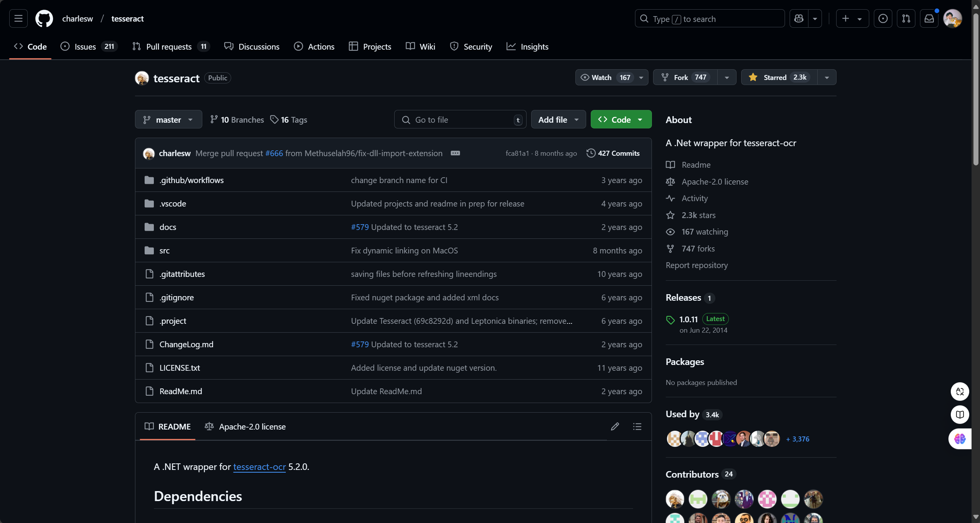This screenshot has height=523, width=980.
Task: Open the .gitattributes file
Action: [x=182, y=274]
